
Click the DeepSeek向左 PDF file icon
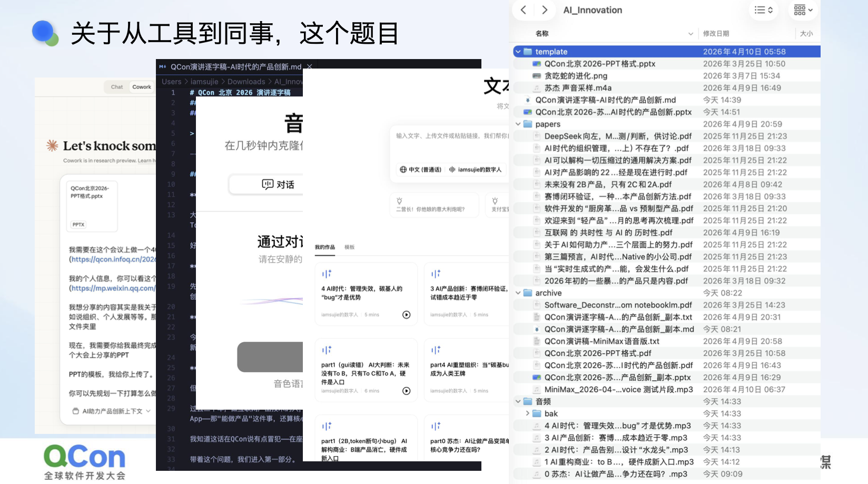point(537,137)
